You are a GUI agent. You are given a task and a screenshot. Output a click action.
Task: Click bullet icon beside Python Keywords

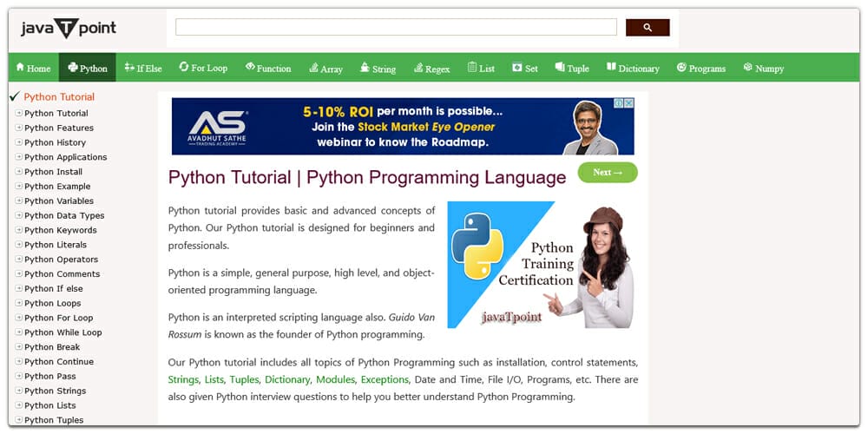[x=19, y=230]
